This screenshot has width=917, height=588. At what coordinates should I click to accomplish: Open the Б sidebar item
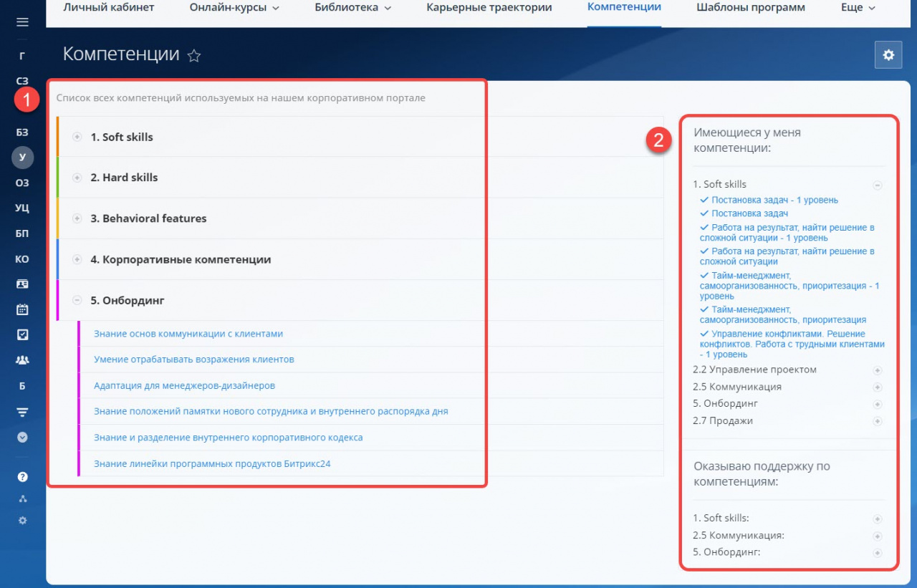pos(22,386)
